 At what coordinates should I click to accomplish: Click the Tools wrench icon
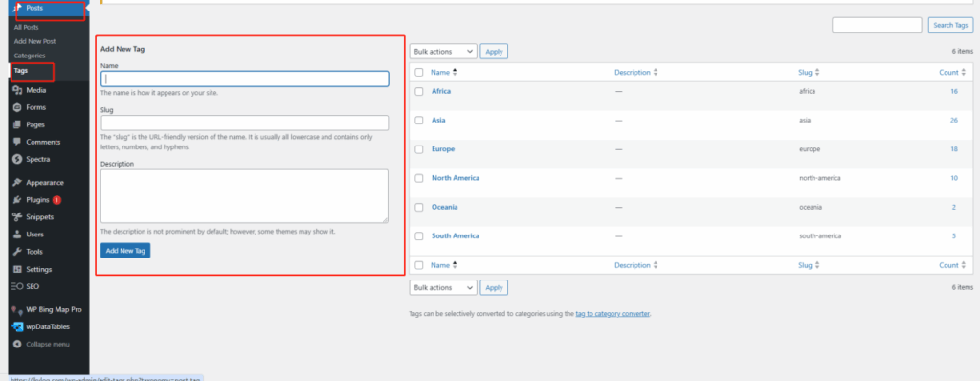point(17,252)
